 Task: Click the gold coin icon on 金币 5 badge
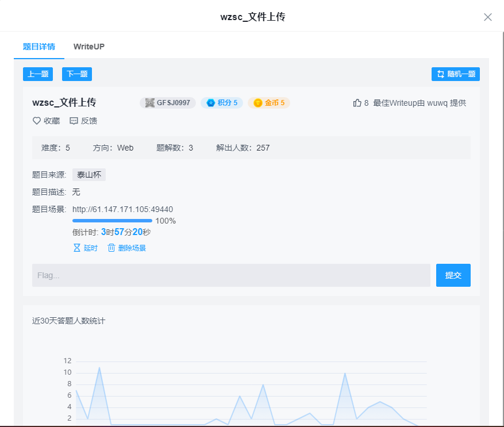257,102
